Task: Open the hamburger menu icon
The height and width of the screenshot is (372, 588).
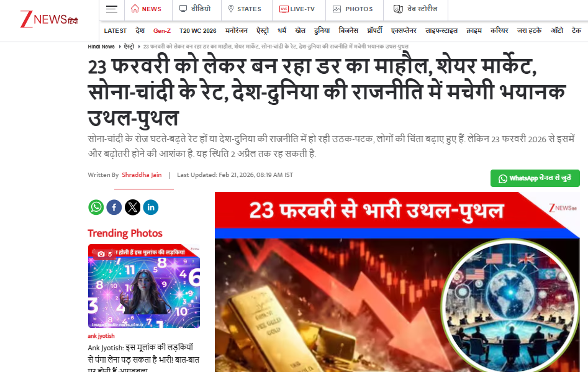Action: coord(111,9)
